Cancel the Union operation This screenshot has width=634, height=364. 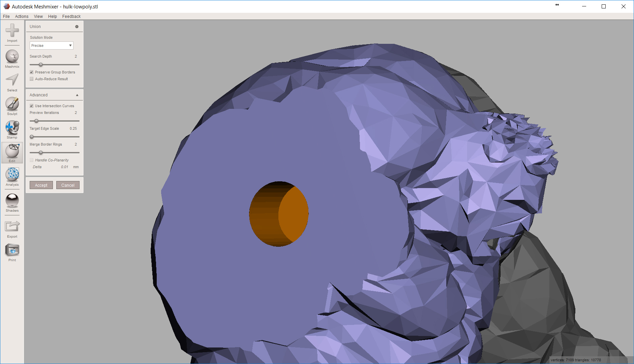pyautogui.click(x=68, y=185)
